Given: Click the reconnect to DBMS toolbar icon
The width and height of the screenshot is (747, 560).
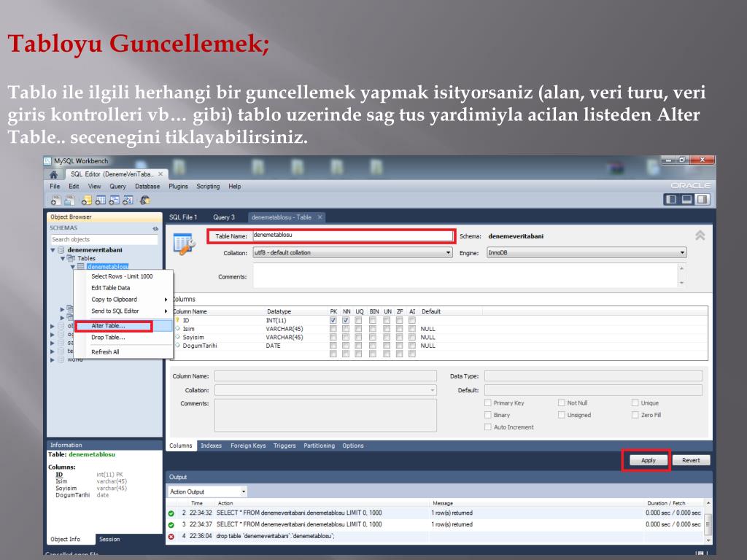Looking at the screenshot, I should point(145,201).
